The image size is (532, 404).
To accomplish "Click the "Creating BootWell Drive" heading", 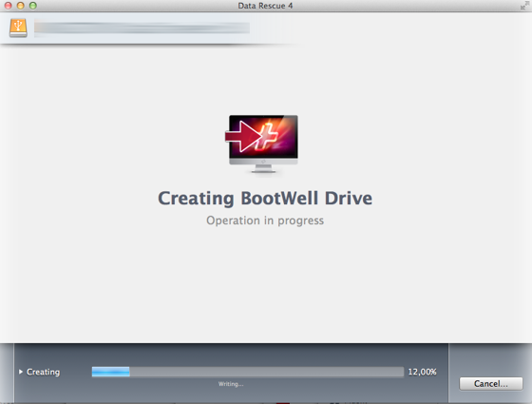I will (265, 199).
